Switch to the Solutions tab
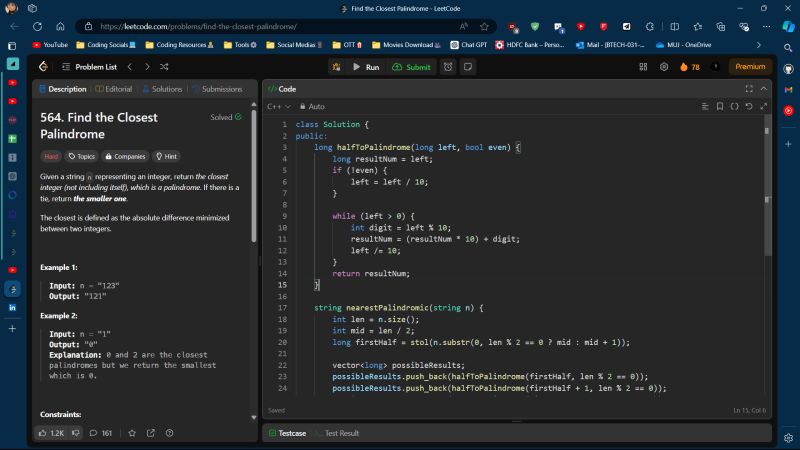800x450 pixels. click(162, 89)
